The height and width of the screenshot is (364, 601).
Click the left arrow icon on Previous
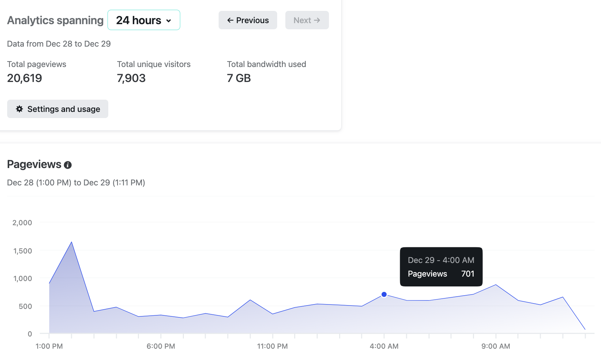230,20
